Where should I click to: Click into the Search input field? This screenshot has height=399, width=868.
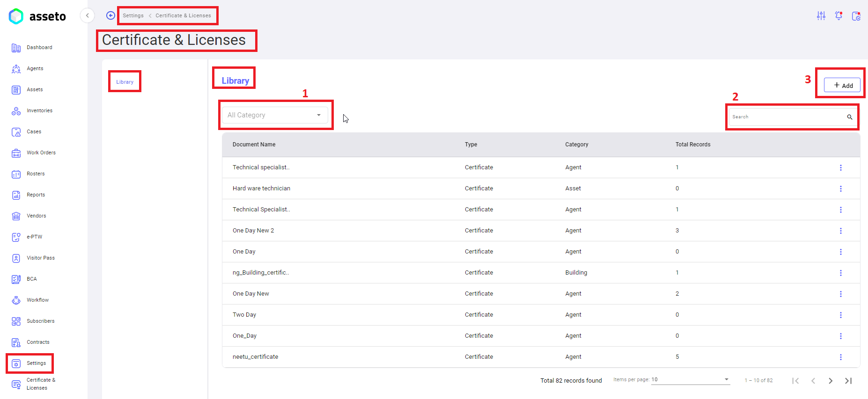787,117
